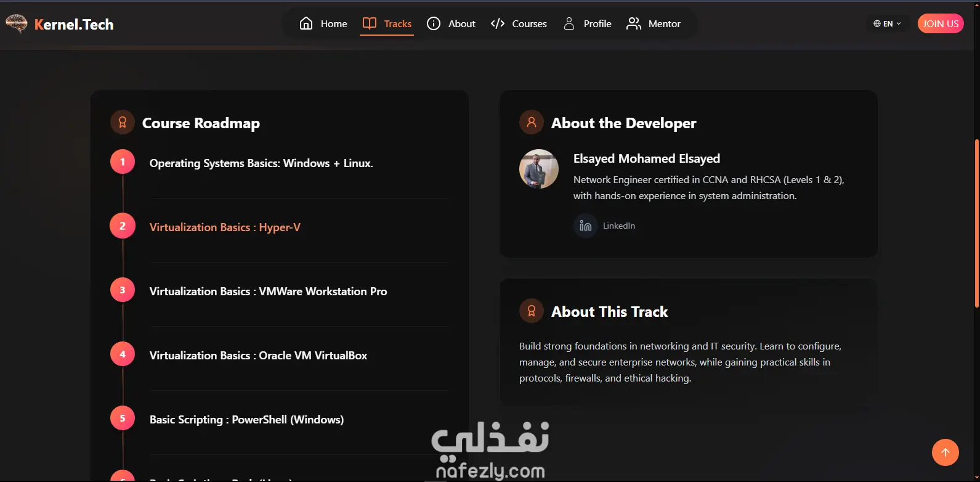Click the Kernel.Tech brain logo icon
The image size is (980, 482).
(17, 23)
